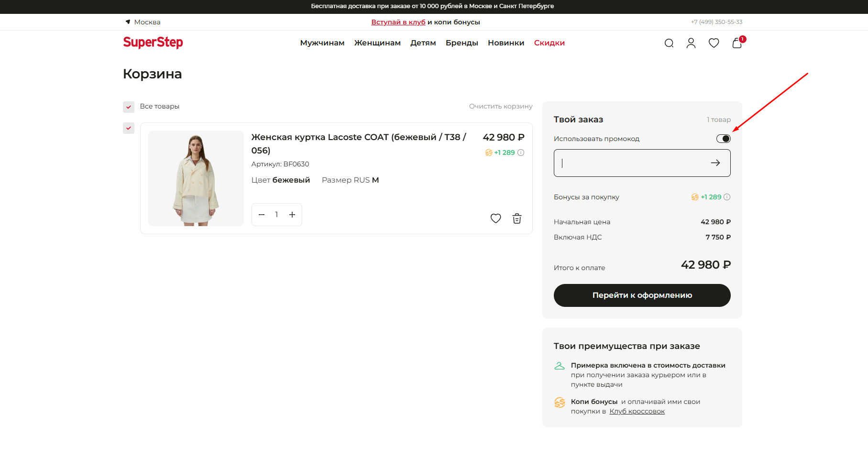
Task: Open the shopping bag cart icon
Action: tap(737, 43)
